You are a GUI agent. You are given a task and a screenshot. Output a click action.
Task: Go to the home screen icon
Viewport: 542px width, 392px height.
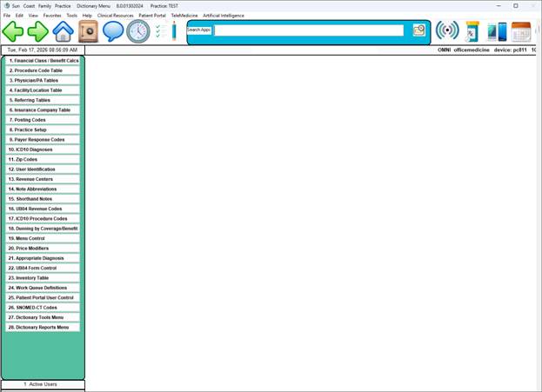(x=63, y=32)
